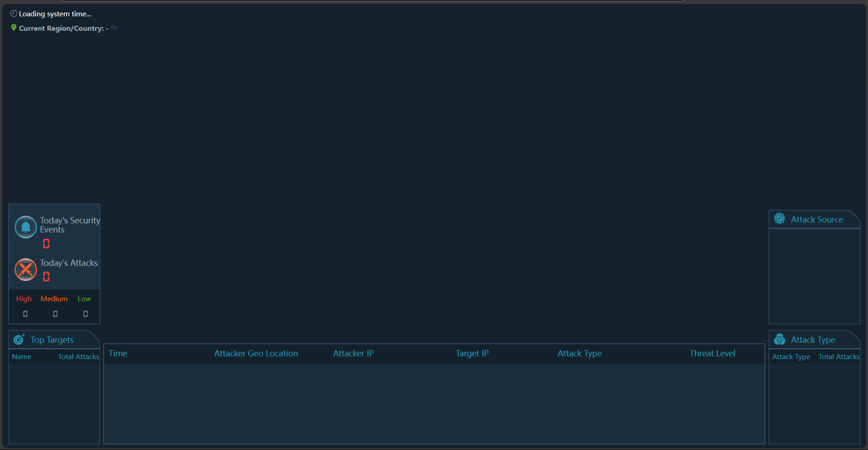Screen dimensions: 868x450
Task: Click the Current Region/Country label
Action: [x=61, y=28]
